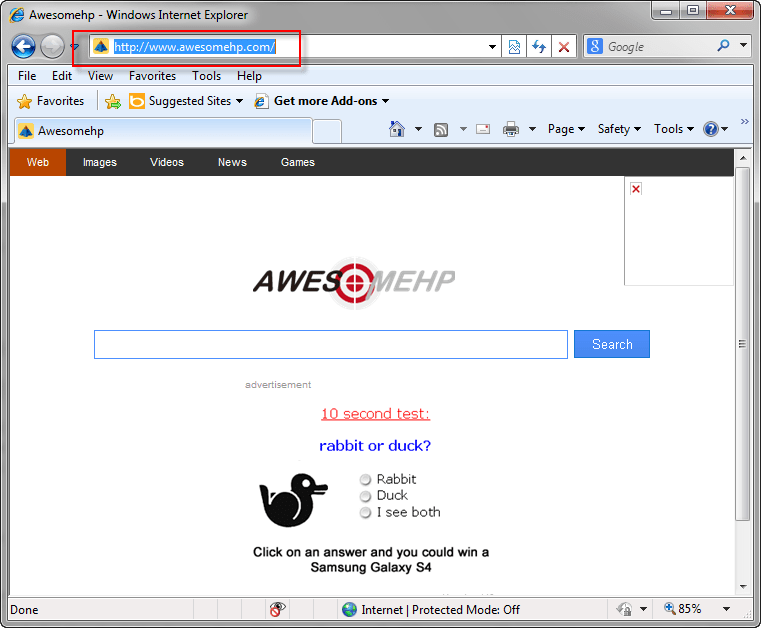Click the Refresh page icon
Screen dimensions: 761x628
tap(539, 47)
